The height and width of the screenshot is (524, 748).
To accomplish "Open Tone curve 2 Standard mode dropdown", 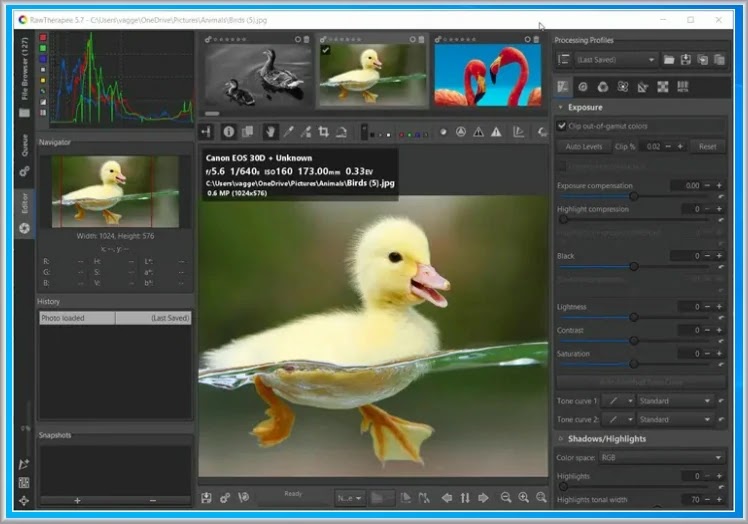I will (x=675, y=419).
